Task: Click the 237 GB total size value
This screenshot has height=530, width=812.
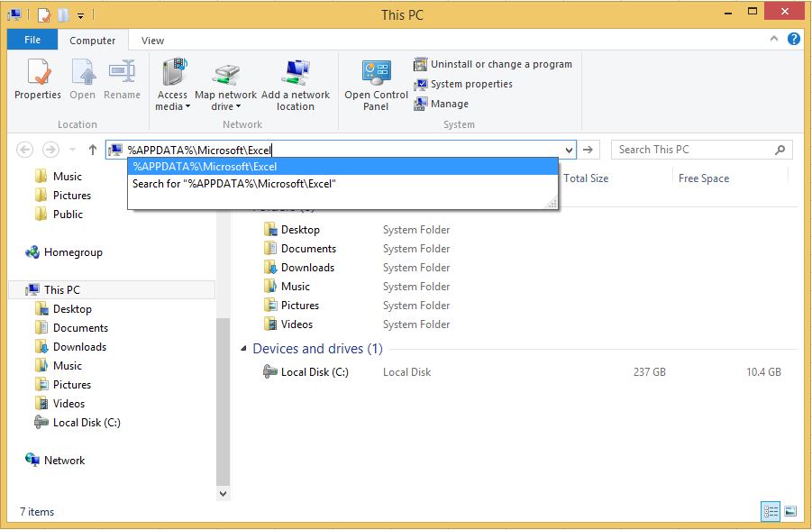Action: pyautogui.click(x=650, y=372)
